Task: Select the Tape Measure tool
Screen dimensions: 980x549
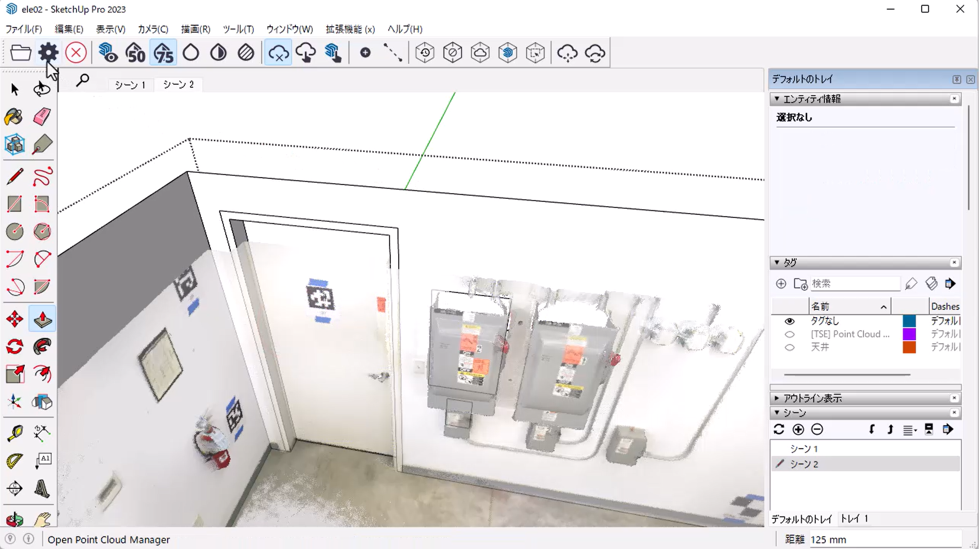Action: (15, 433)
